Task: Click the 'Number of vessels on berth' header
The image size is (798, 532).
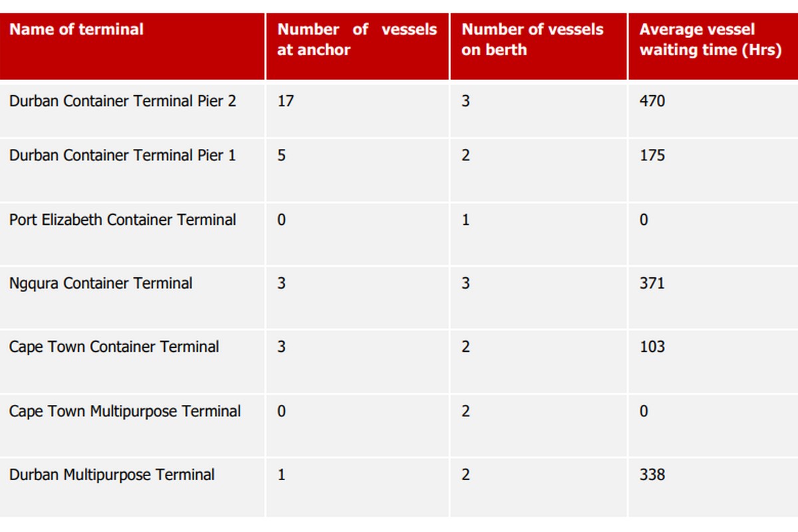Action: 532,39
